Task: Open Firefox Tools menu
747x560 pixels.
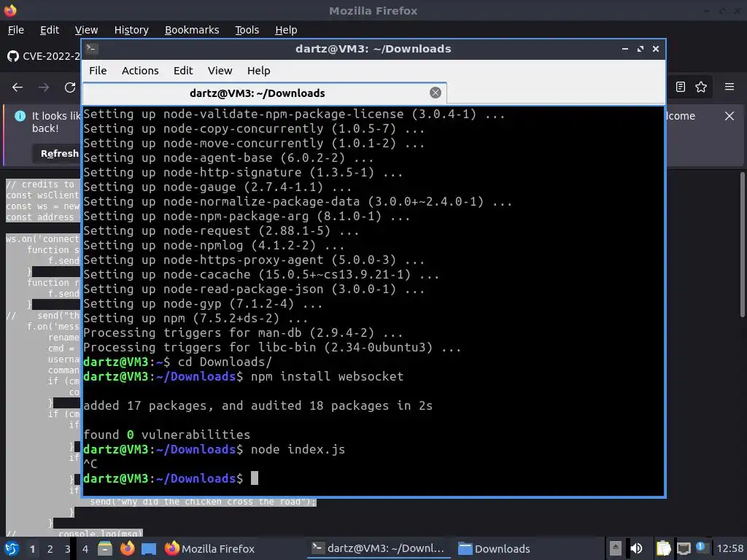Action: pyautogui.click(x=247, y=30)
